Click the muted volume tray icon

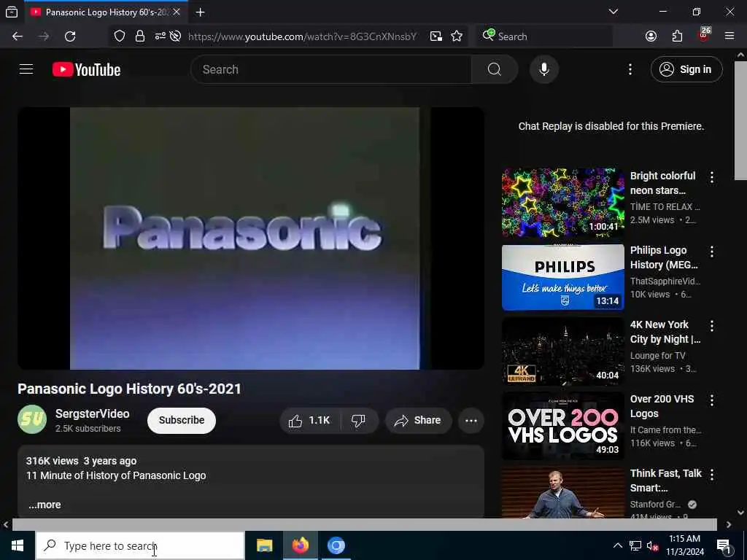click(652, 545)
